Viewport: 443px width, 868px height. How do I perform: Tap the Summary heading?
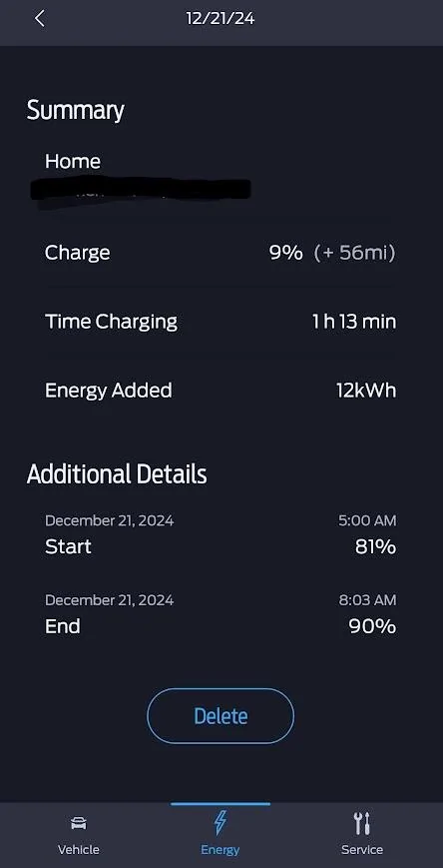(x=75, y=110)
